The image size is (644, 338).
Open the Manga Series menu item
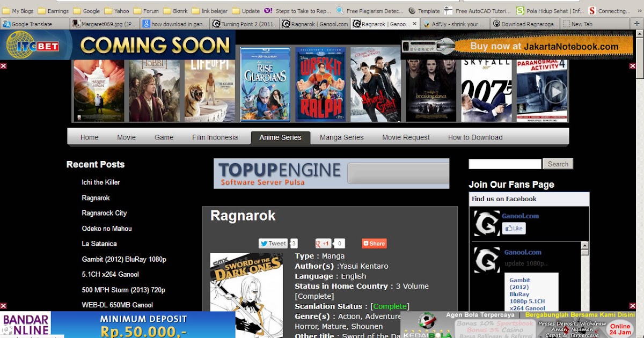342,137
